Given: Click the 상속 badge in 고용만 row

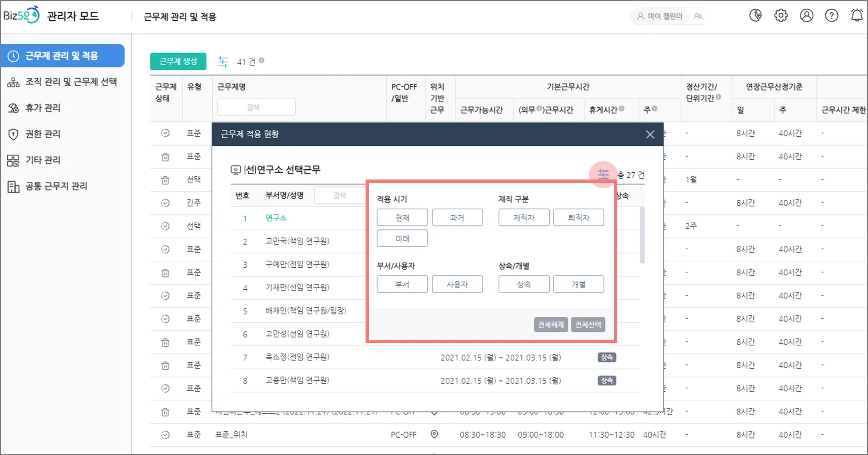Looking at the screenshot, I should pos(607,381).
